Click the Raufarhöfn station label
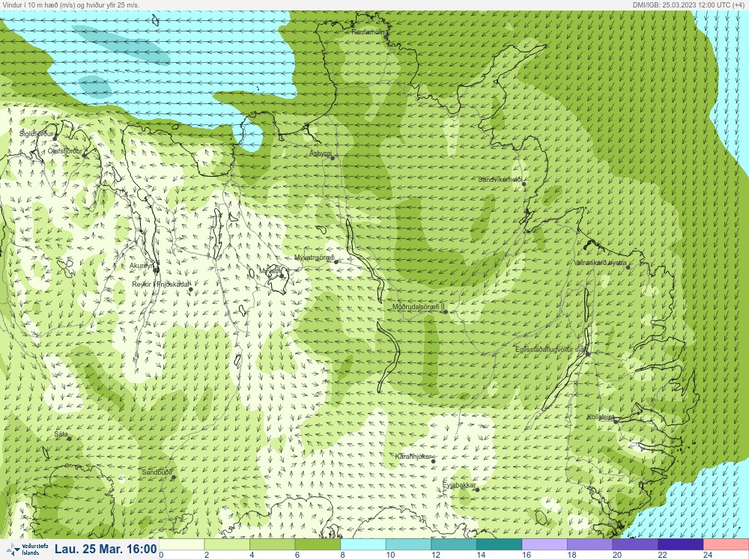 click(369, 32)
